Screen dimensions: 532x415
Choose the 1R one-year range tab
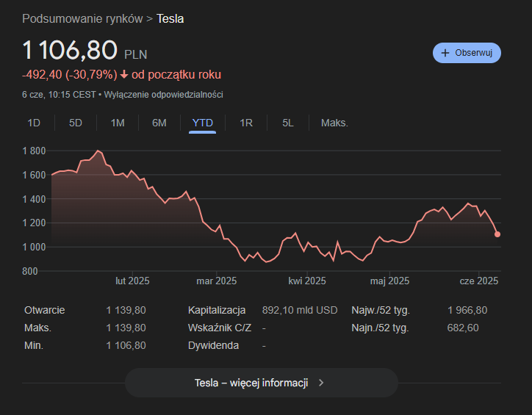(x=246, y=123)
